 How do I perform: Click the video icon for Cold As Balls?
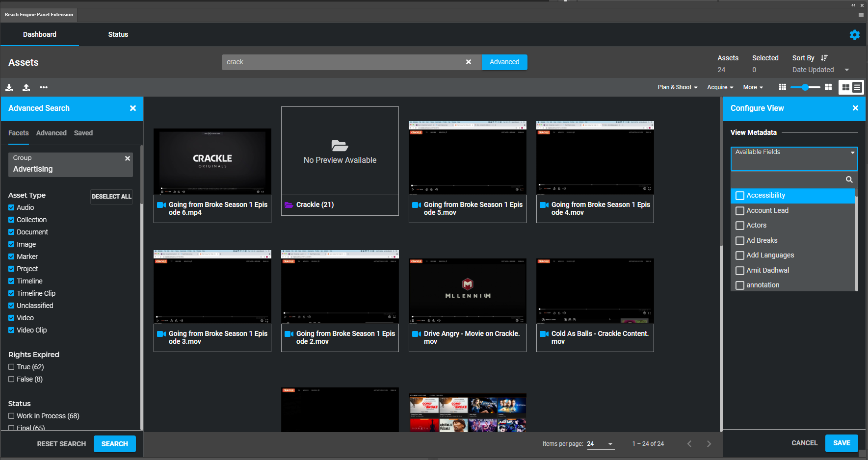coord(544,334)
